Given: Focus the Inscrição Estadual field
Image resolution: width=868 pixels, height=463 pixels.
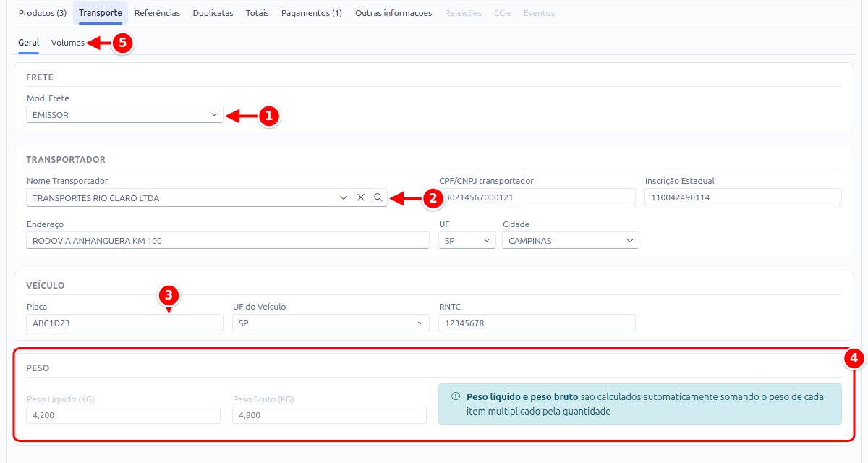Looking at the screenshot, I should tap(744, 197).
